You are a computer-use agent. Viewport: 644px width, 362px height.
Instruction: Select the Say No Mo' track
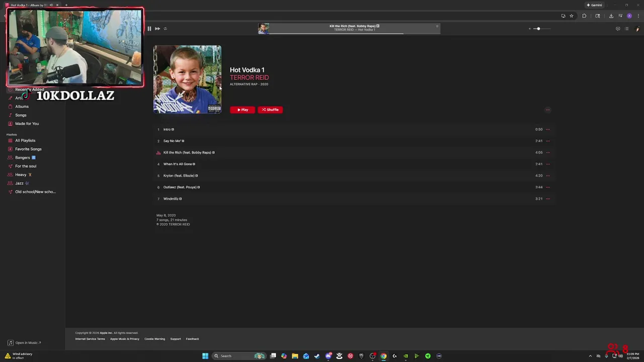354,141
